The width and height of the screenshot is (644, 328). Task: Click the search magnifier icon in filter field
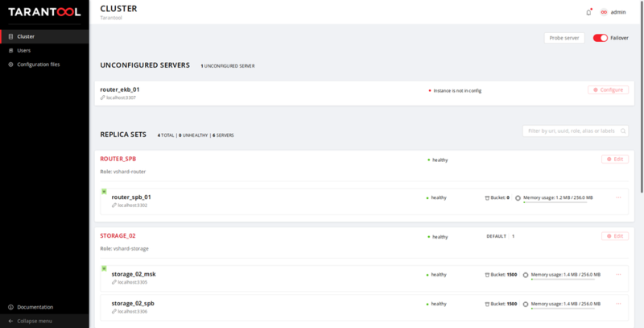click(x=623, y=131)
